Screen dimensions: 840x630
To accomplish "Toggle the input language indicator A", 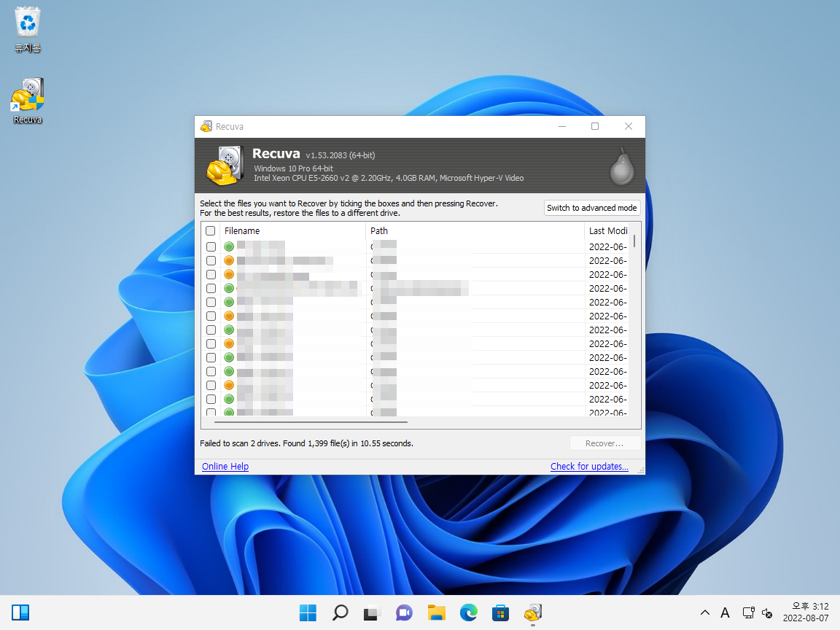I will pyautogui.click(x=725, y=612).
